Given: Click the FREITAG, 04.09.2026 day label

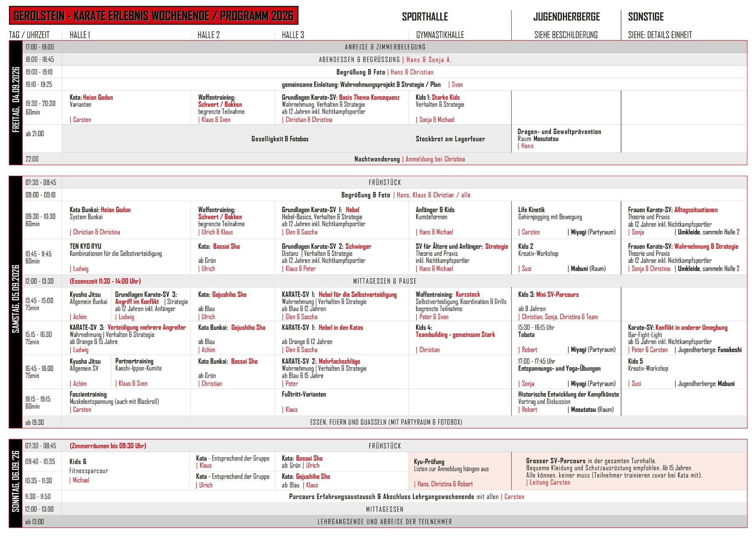Looking at the screenshot, I should (x=16, y=100).
